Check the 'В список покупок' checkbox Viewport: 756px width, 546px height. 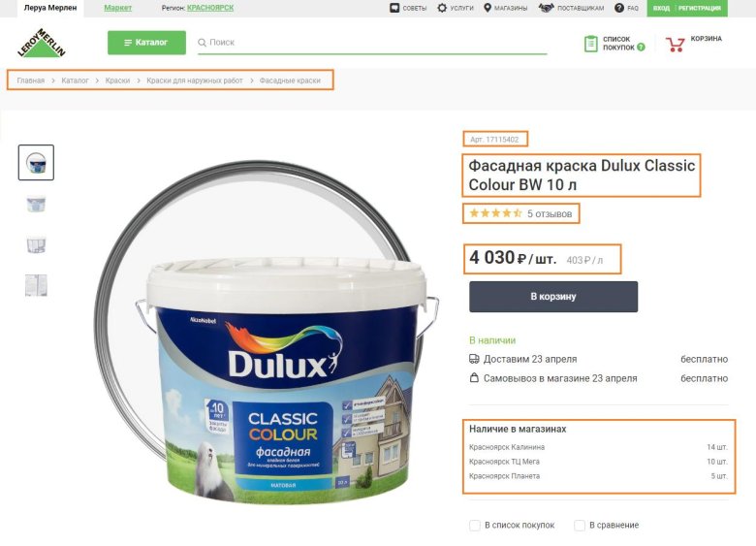pyautogui.click(x=474, y=526)
